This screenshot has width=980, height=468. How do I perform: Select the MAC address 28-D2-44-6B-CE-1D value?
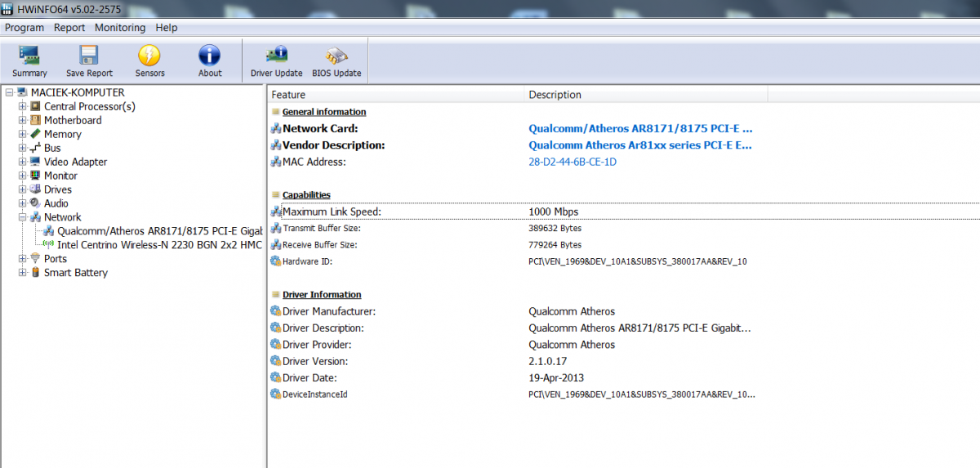click(x=572, y=162)
